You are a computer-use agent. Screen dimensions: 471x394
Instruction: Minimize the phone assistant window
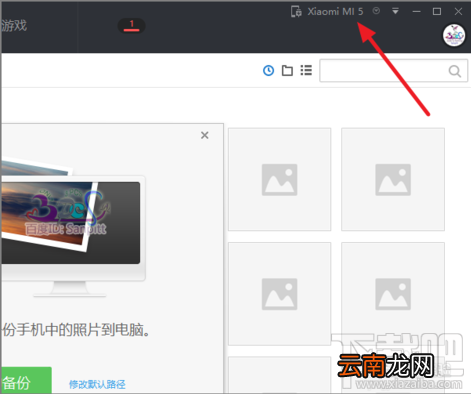tap(416, 11)
